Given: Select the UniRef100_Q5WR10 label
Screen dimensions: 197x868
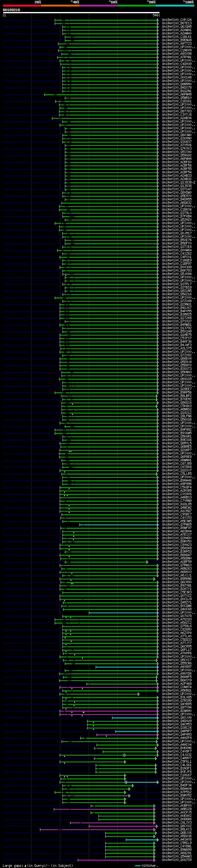Looking at the screenshot, I should pos(177,98).
